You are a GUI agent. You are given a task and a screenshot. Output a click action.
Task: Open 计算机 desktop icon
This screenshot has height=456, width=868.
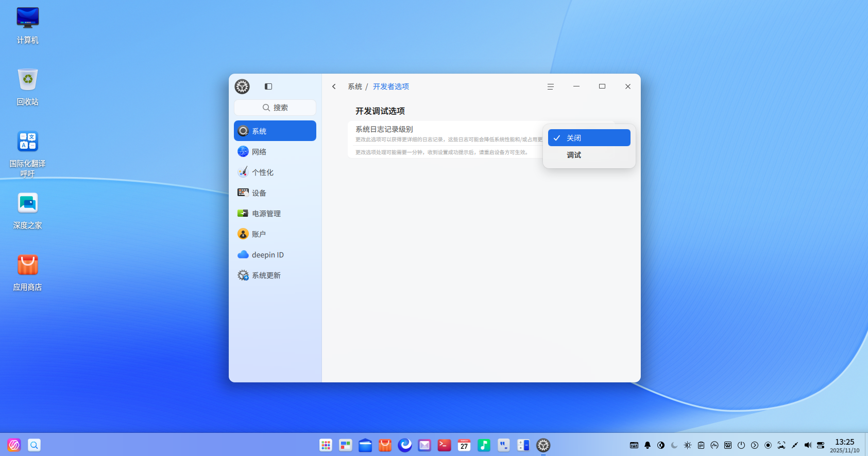(28, 25)
